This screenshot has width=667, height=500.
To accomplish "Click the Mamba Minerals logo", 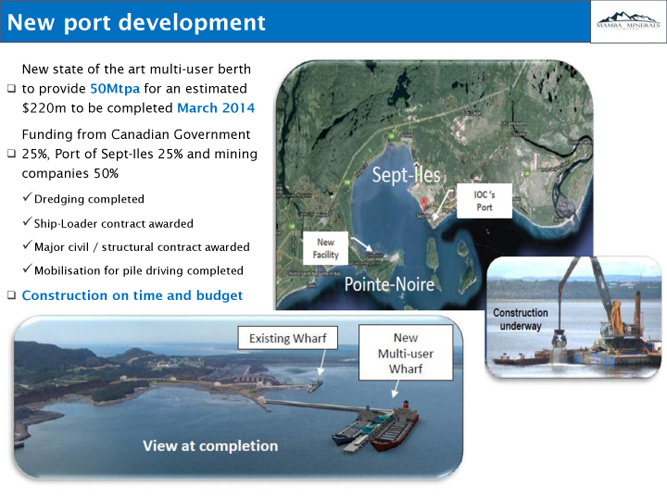I will click(x=628, y=21).
